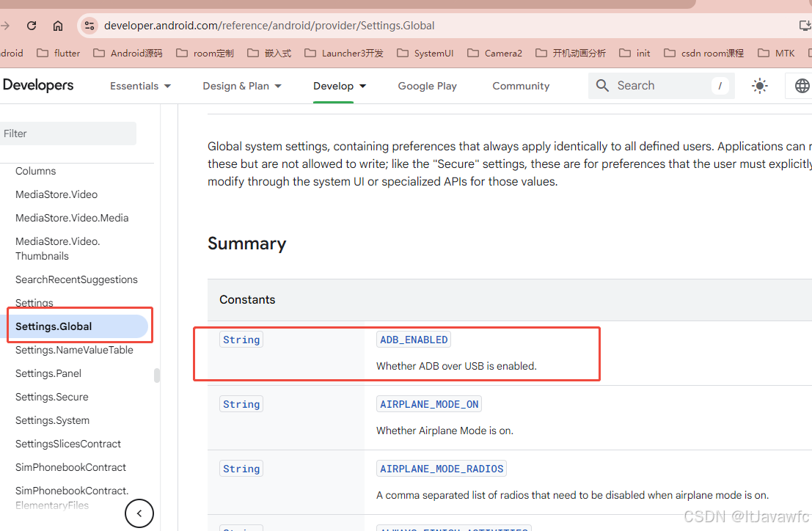Select Settings.System in the sidebar
Viewport: 812px width, 531px height.
click(x=52, y=420)
